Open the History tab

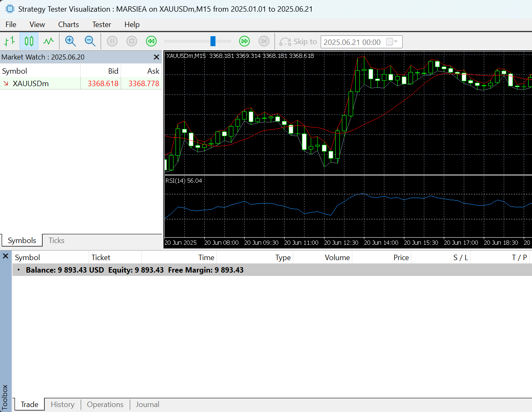point(62,404)
